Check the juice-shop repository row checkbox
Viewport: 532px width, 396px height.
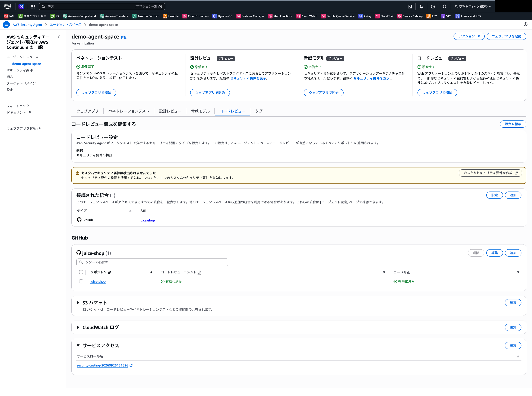pos(81,281)
